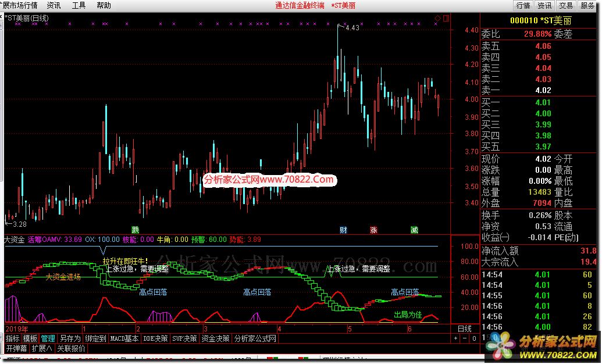This screenshot has width=602, height=364.
Task: Click the 4.43 high price label
Action: 352,28
